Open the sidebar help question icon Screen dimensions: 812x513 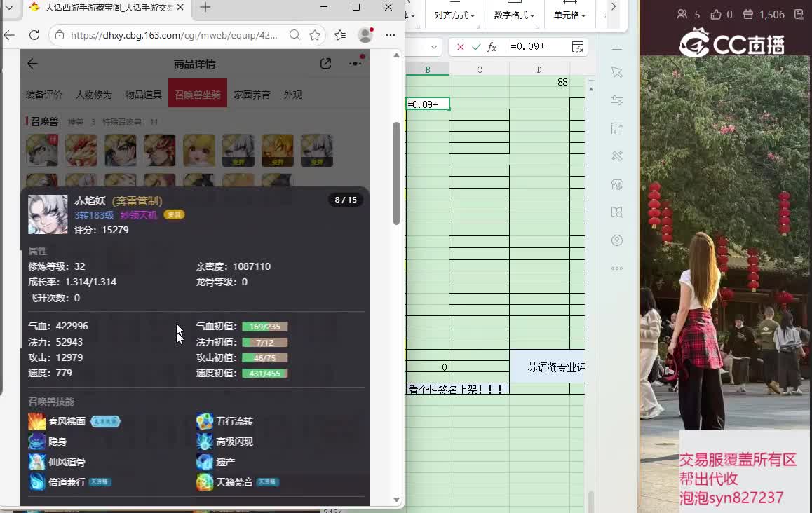tap(617, 240)
